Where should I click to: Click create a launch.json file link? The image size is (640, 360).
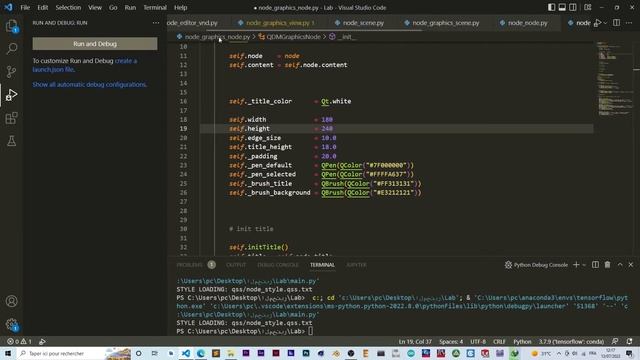click(x=84, y=65)
